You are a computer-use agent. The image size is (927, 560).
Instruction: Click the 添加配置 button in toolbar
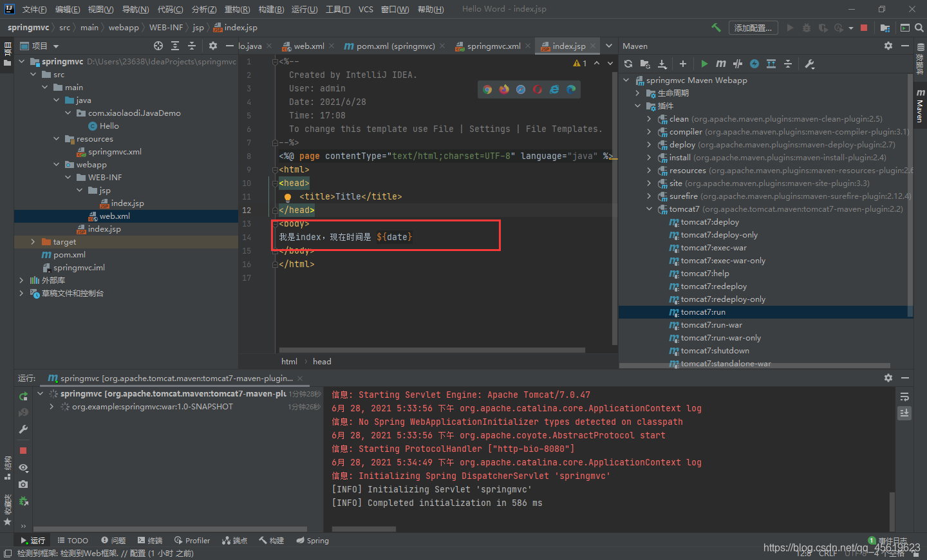coord(753,28)
